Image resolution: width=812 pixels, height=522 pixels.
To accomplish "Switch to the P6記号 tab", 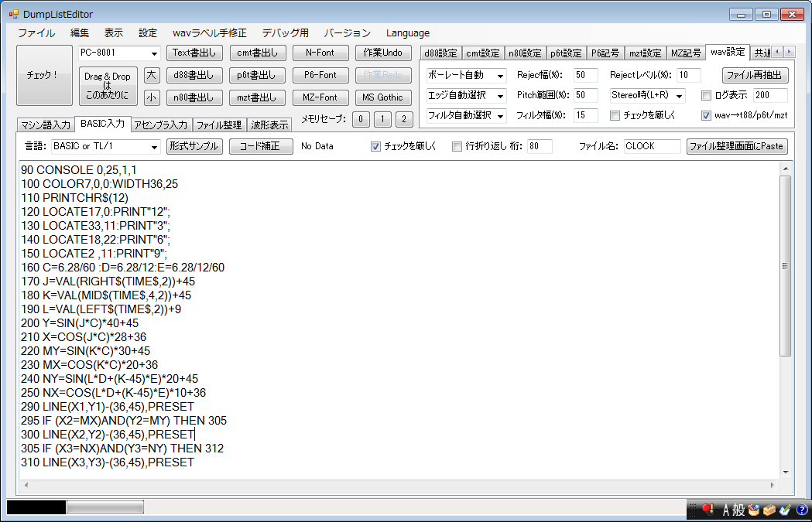I will point(605,53).
